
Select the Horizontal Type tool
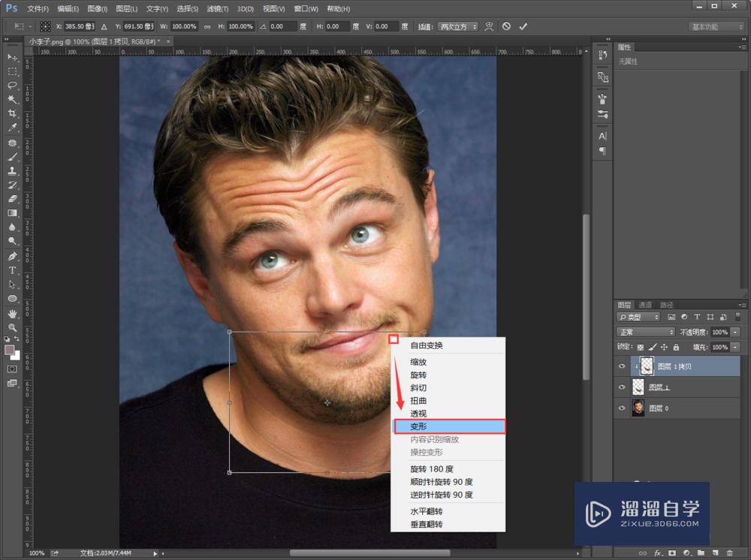click(13, 270)
